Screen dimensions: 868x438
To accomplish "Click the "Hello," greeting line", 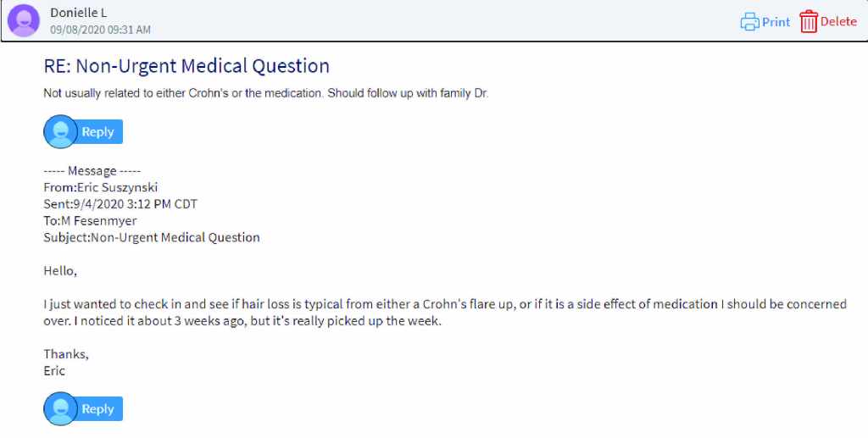I will point(60,271).
